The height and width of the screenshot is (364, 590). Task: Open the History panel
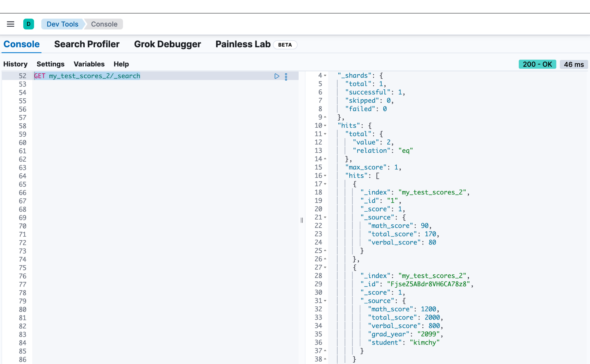[x=15, y=64]
